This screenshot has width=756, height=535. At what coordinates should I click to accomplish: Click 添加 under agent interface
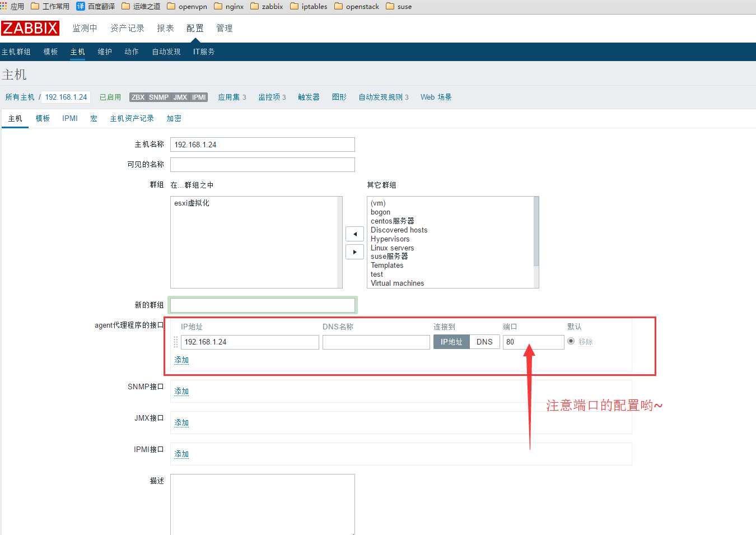tap(181, 360)
